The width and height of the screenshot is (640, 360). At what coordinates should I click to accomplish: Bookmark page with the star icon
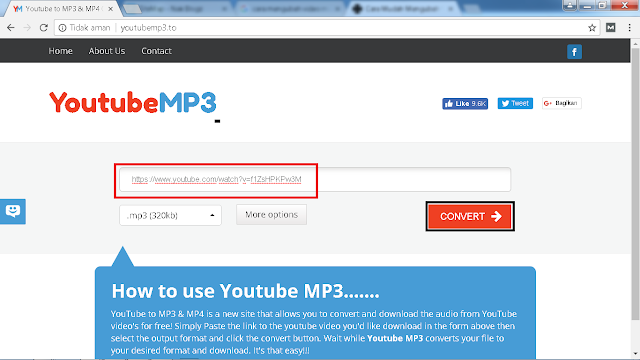(x=592, y=28)
